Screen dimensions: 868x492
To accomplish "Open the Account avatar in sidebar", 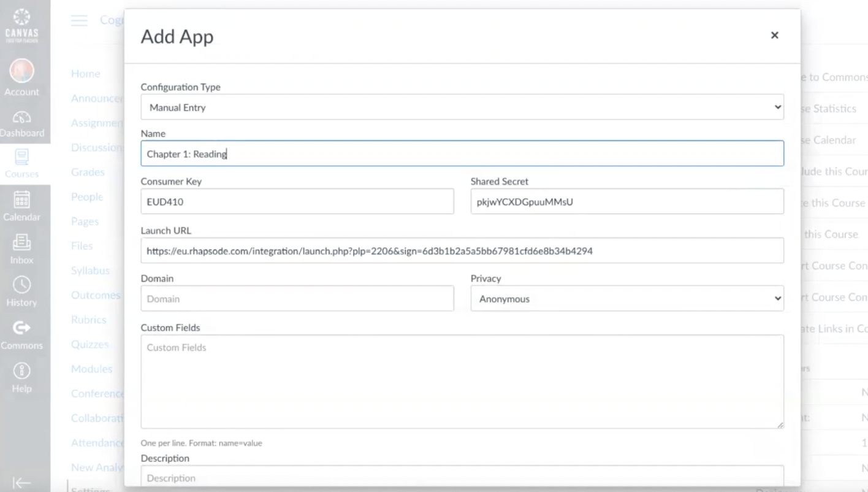I will click(21, 72).
